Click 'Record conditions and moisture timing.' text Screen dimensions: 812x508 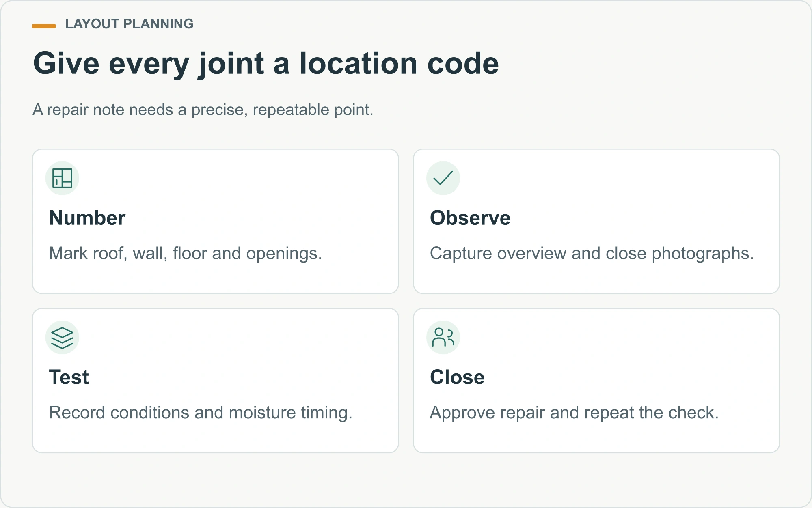pos(201,413)
